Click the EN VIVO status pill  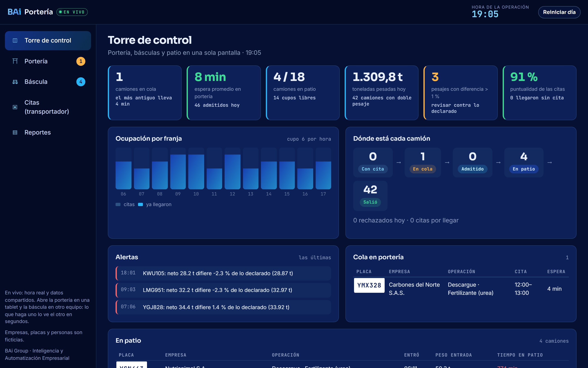point(72,12)
